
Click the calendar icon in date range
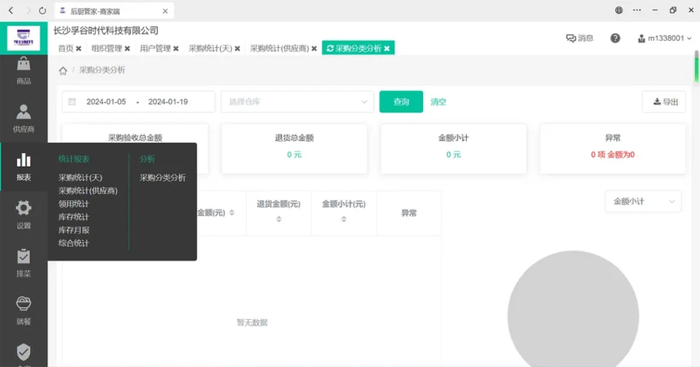tap(72, 102)
